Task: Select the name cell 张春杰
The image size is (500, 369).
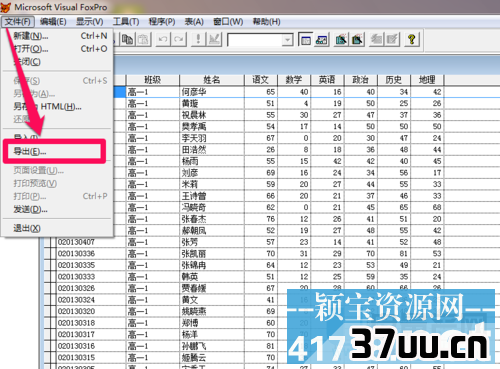Action: tap(212, 219)
